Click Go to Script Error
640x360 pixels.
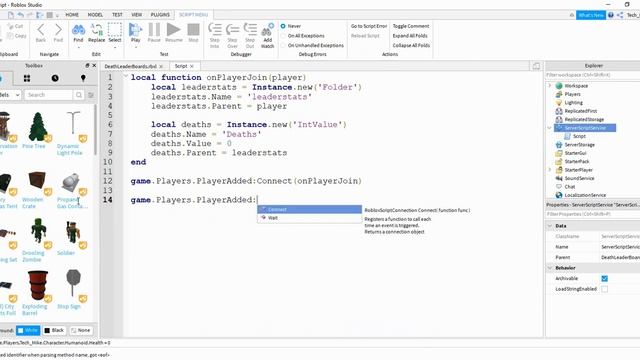(369, 26)
